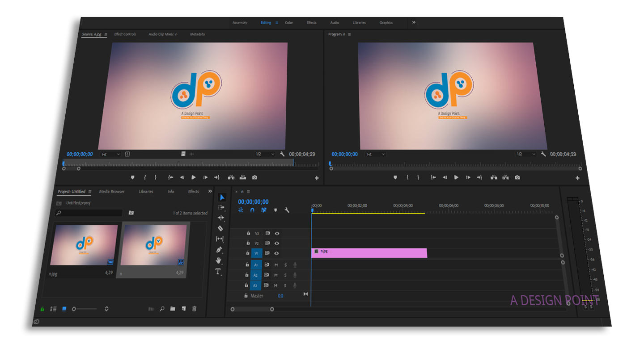This screenshot has height=344, width=644.
Task: Click Insert button in Source monitor
Action: point(231,177)
